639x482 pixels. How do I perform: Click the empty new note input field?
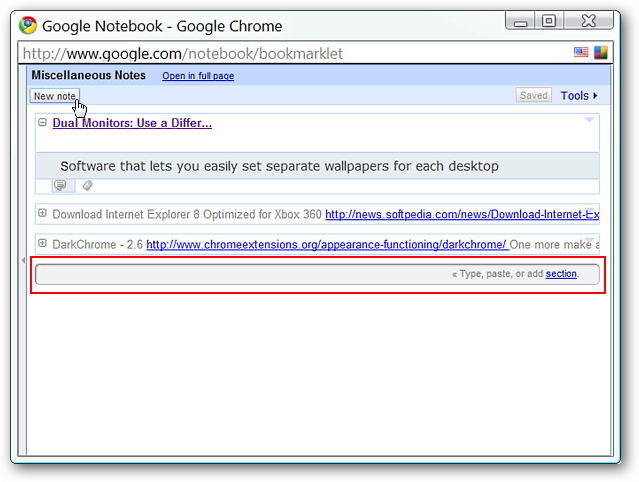tap(317, 274)
